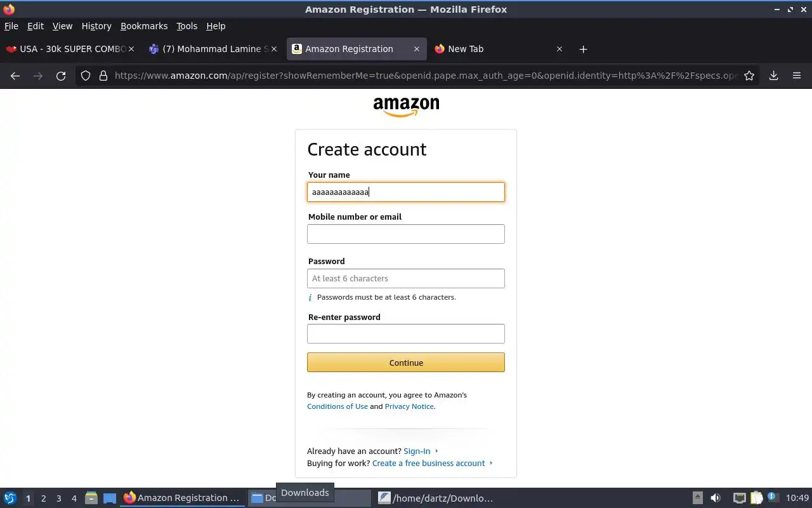Open the Conditions of Use link

(337, 406)
